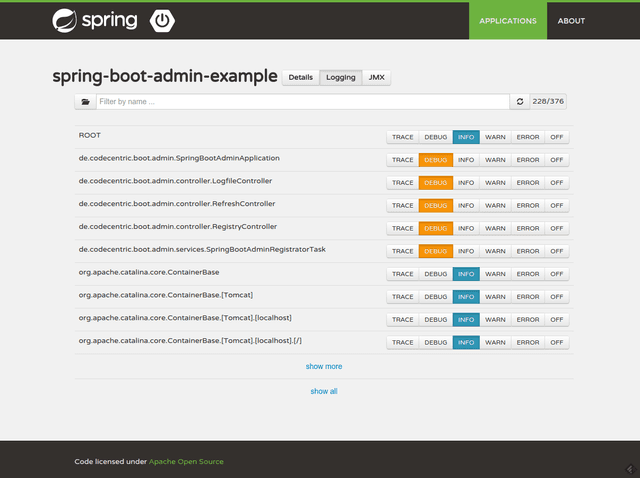This screenshot has height=478, width=640.
Task: Switch to the Details tab
Action: click(300, 77)
